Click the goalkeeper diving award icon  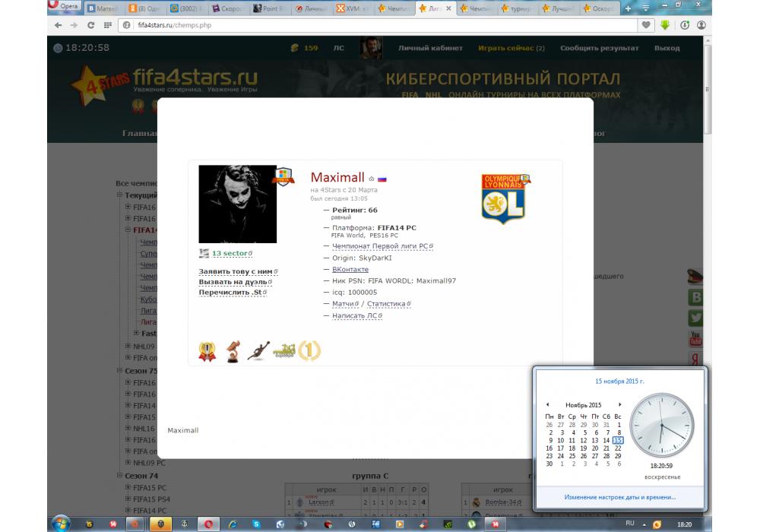click(258, 351)
